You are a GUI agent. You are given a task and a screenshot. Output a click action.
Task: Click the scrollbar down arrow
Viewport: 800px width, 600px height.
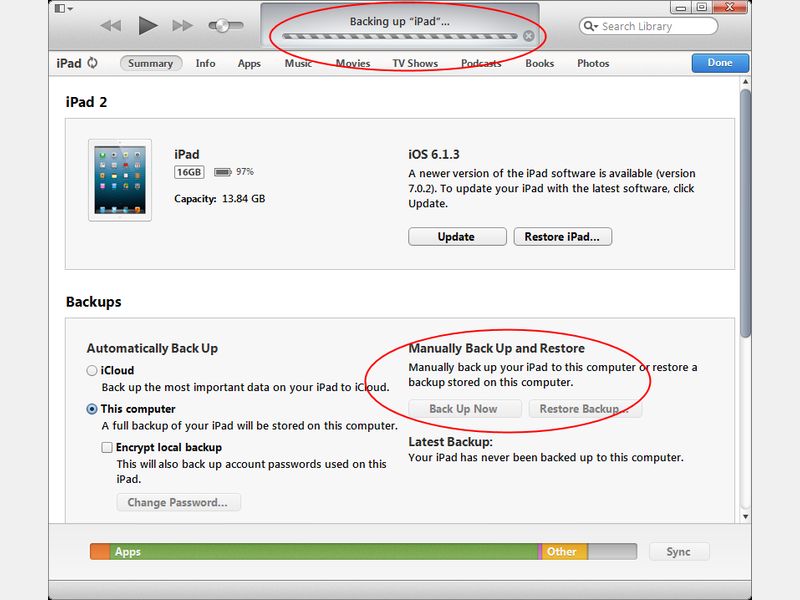click(x=745, y=516)
